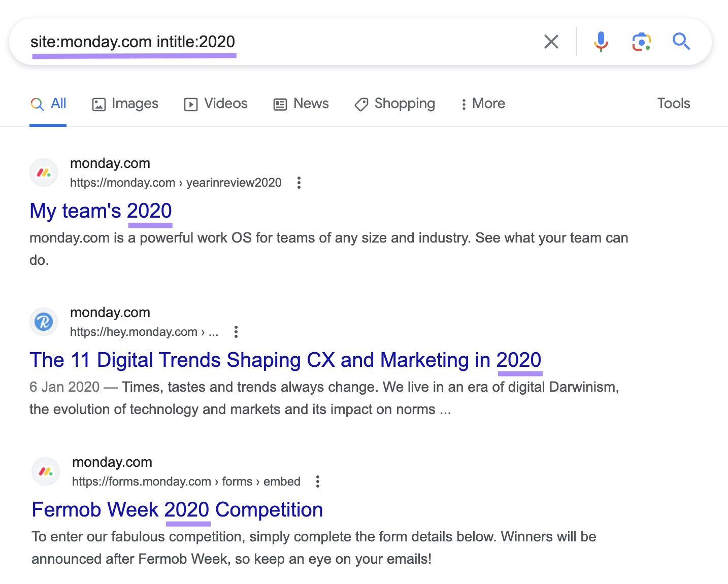This screenshot has width=728, height=584.
Task: Open the Digital Trends CX article link
Action: (285, 360)
